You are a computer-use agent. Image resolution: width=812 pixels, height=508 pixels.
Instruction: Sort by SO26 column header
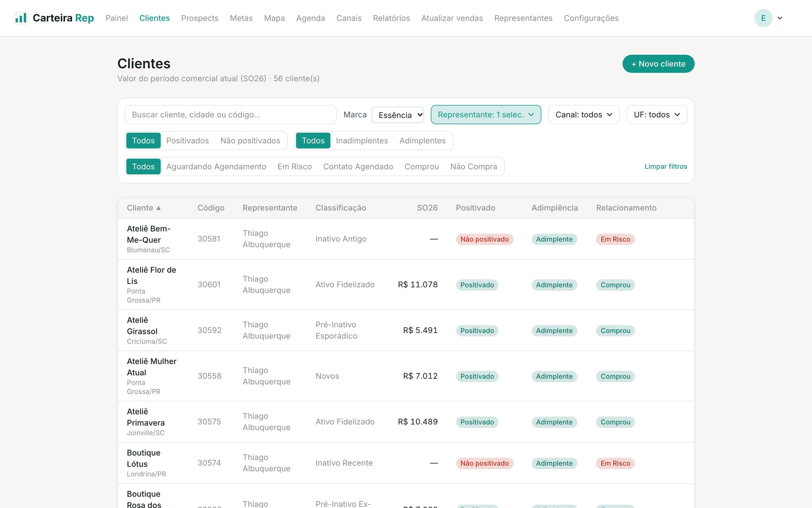(x=427, y=208)
